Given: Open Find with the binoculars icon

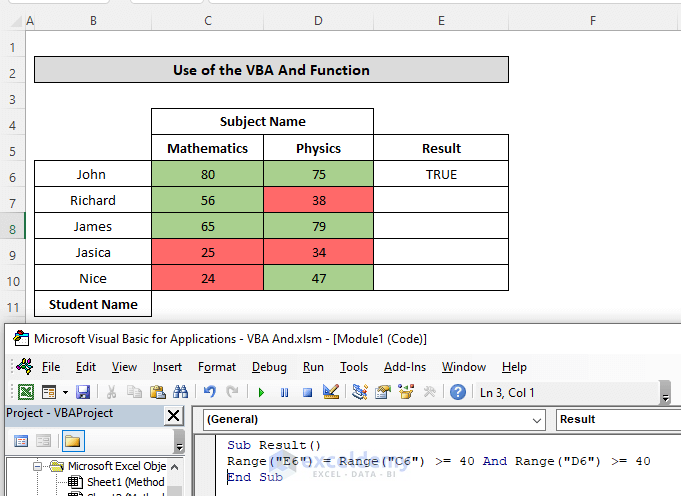Looking at the screenshot, I should click(x=180, y=392).
